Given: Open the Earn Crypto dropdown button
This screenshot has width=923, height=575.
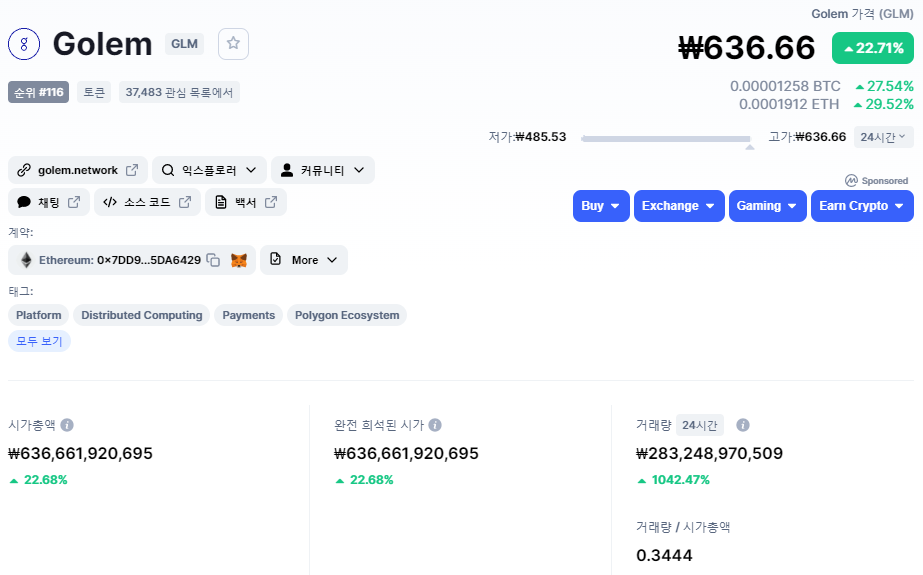Looking at the screenshot, I should tap(862, 206).
